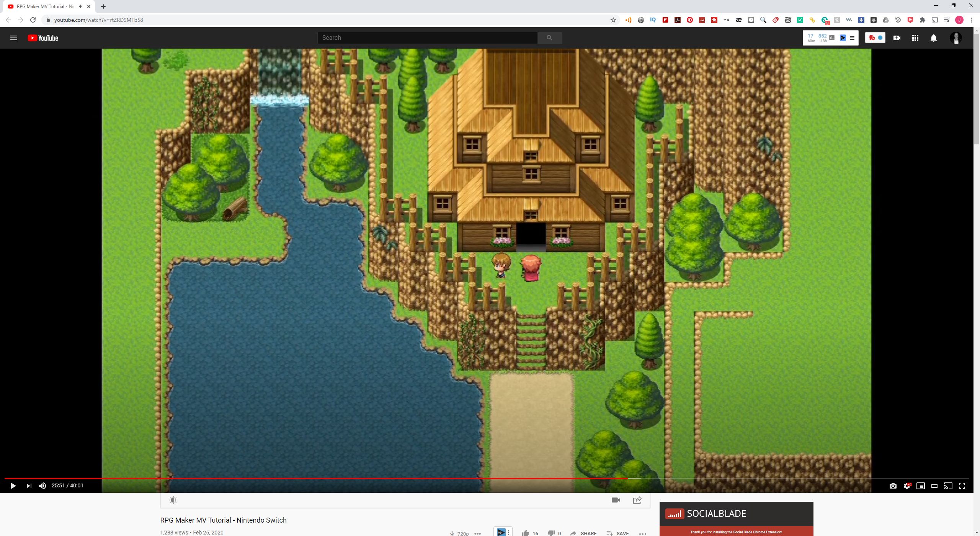Skip to the next video
Screen dimensions: 980x536
click(x=29, y=486)
